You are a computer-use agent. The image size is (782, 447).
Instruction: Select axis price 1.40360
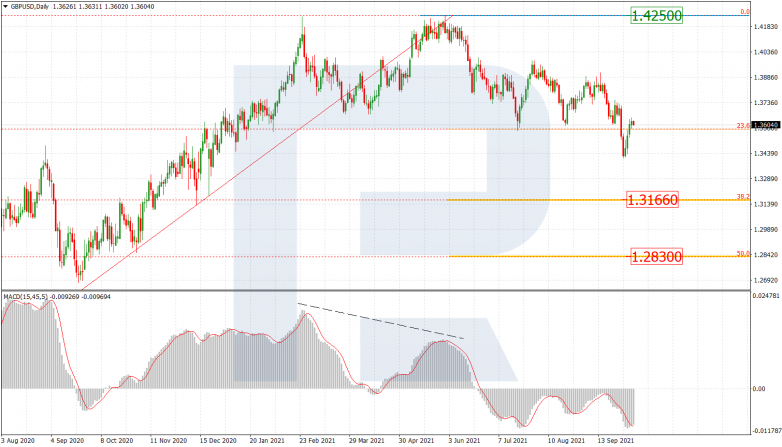point(765,52)
